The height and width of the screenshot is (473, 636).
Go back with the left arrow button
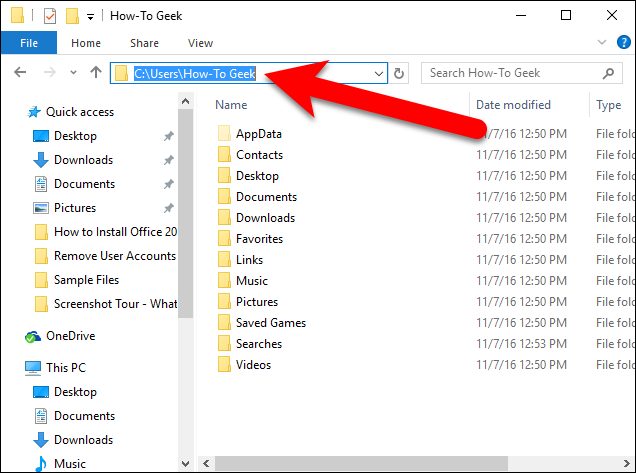pos(20,73)
